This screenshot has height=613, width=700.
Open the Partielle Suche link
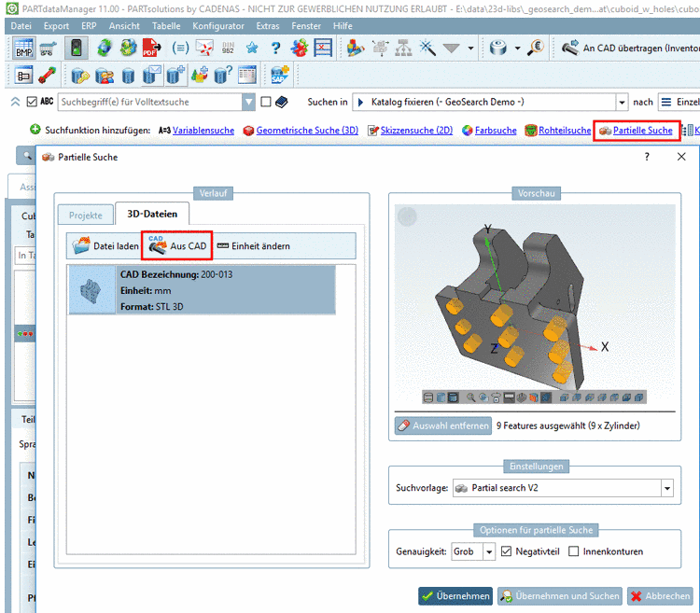point(642,131)
